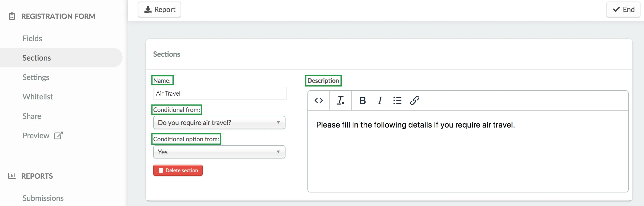Click the REGISTRATION FORM heading

(58, 16)
